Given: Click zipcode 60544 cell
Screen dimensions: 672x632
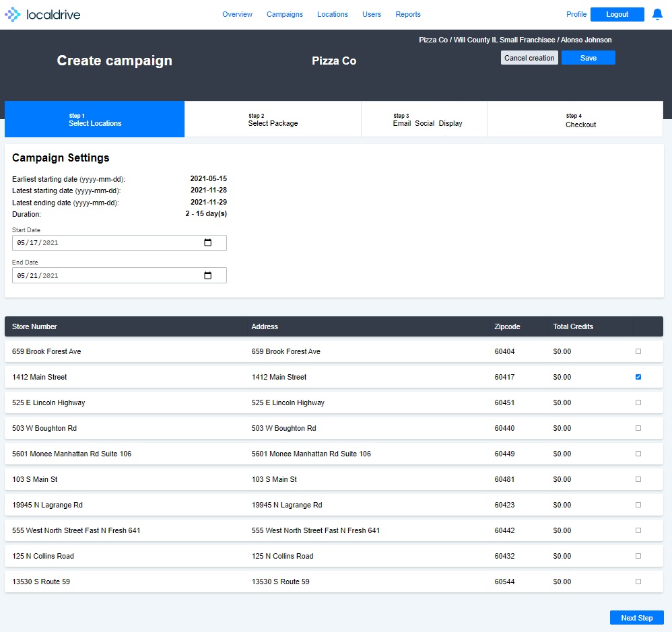Looking at the screenshot, I should (x=504, y=582).
